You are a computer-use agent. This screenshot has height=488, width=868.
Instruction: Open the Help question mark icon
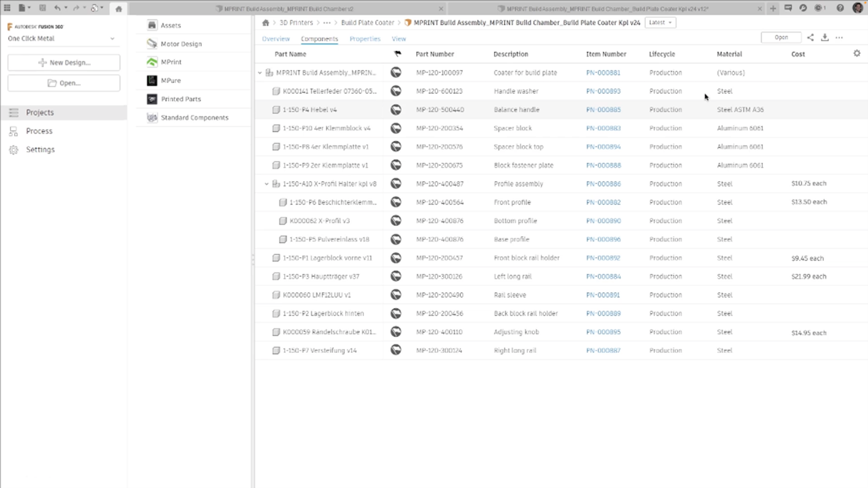click(x=840, y=8)
